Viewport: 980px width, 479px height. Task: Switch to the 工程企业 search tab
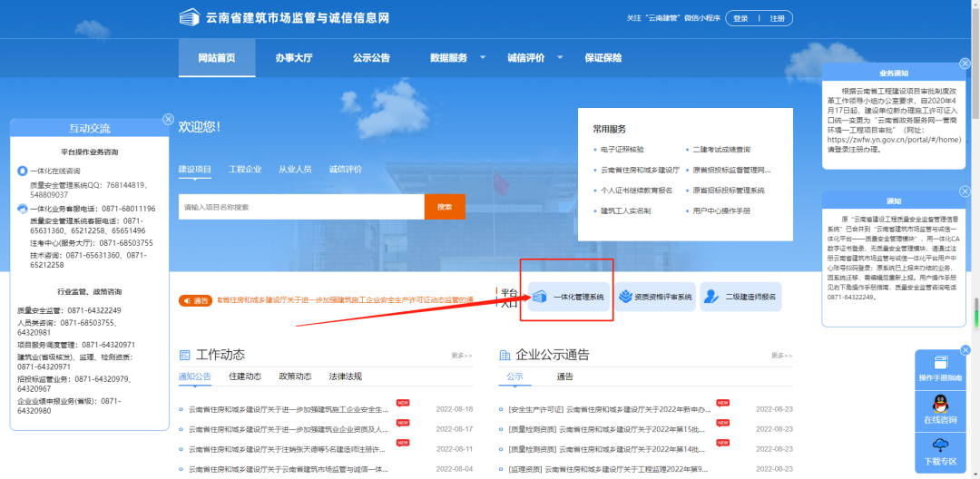pos(245,170)
